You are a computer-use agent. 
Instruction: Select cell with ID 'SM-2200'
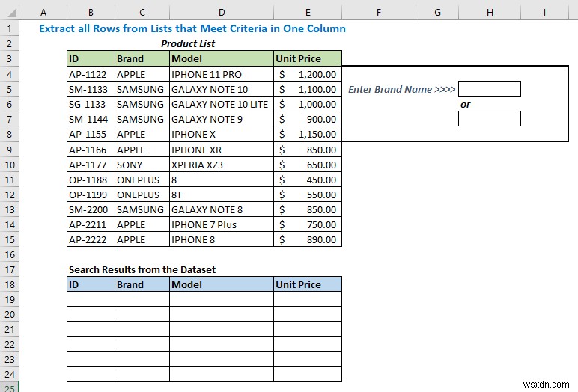(91, 209)
